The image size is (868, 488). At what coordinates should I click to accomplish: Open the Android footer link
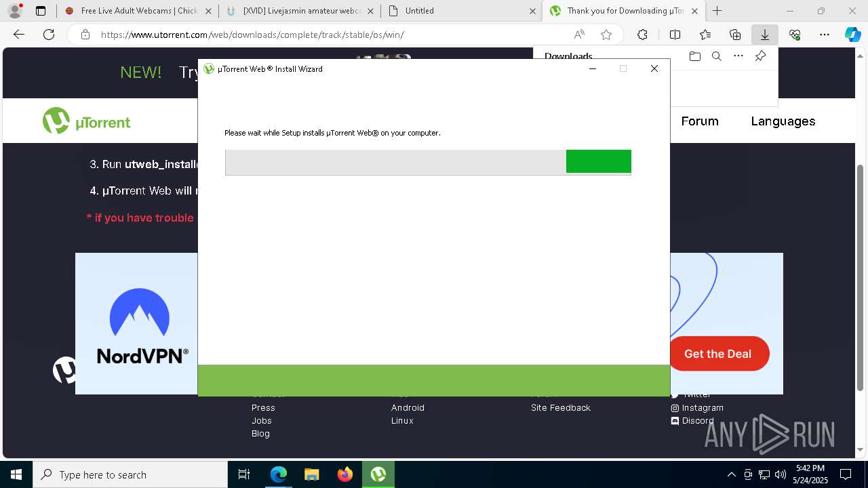click(x=408, y=408)
